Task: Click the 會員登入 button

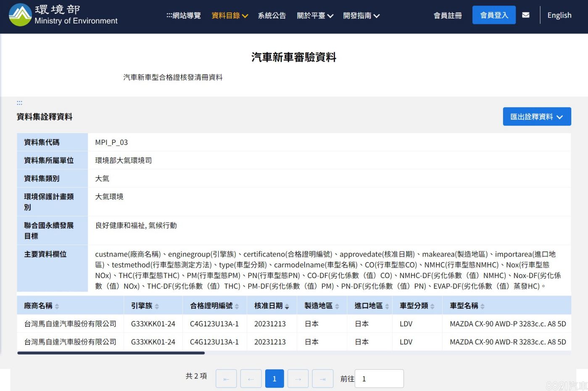Action: 494,15
